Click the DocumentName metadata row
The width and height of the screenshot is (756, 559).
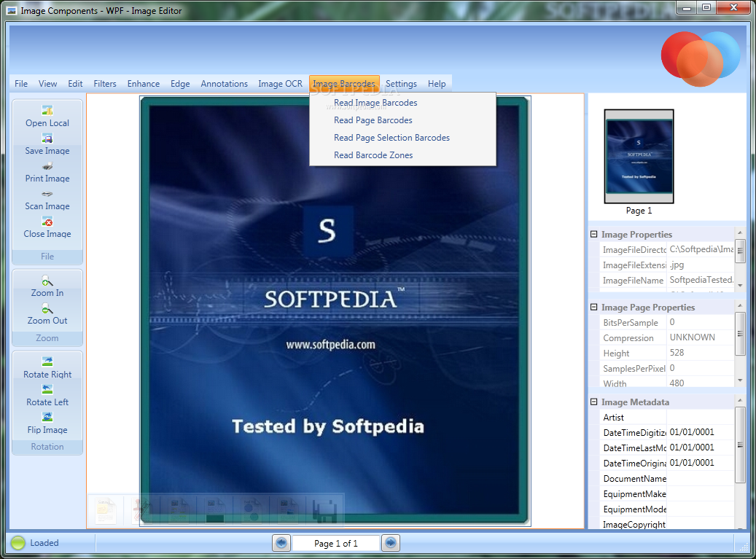point(668,479)
